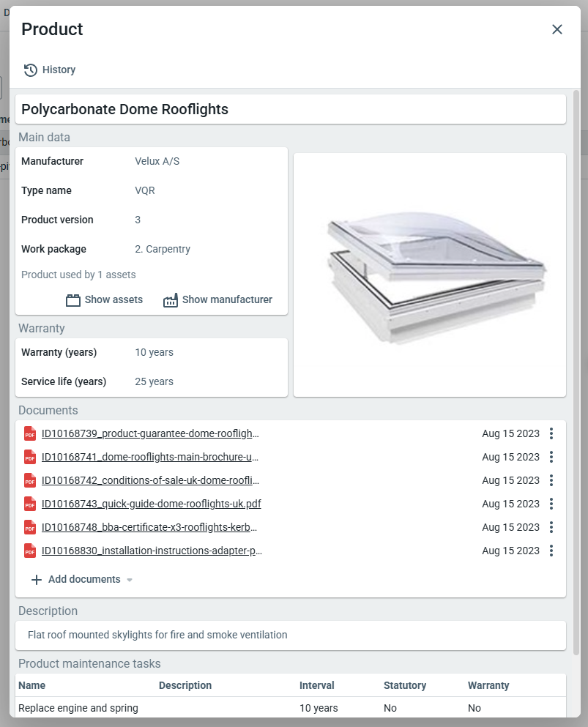The image size is (588, 727).
Task: Close the Product dialog
Action: click(x=557, y=29)
